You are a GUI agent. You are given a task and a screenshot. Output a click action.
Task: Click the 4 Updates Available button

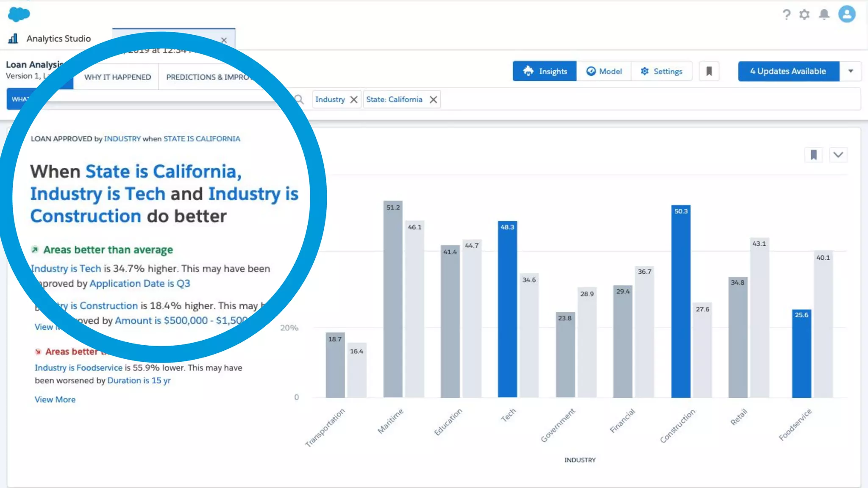click(788, 71)
